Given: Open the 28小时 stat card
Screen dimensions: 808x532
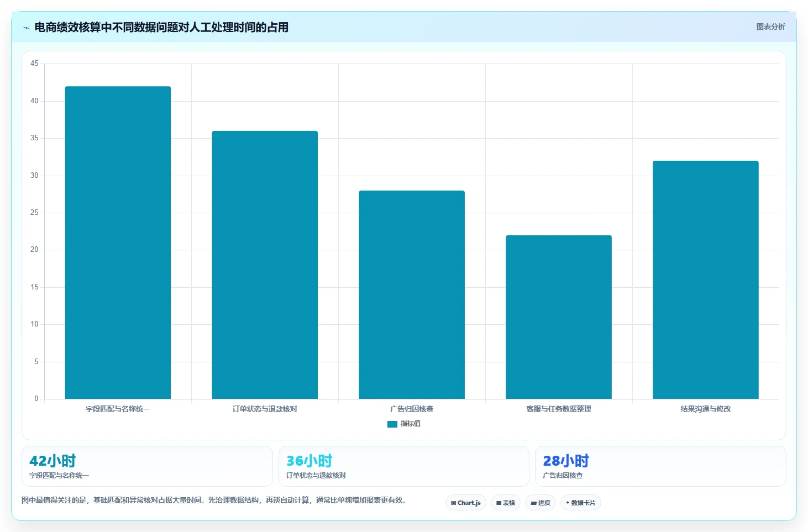Looking at the screenshot, I should (660, 466).
